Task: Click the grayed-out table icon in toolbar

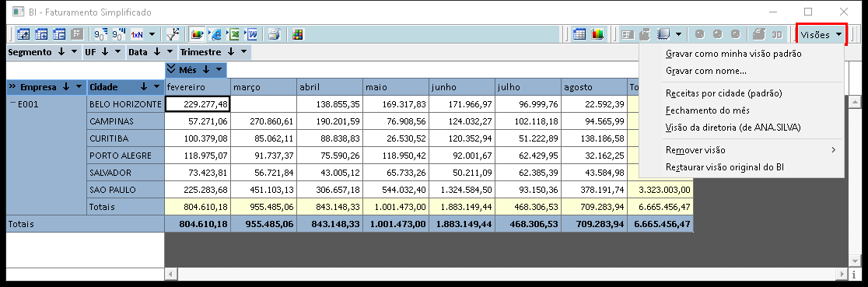Action: (x=77, y=34)
